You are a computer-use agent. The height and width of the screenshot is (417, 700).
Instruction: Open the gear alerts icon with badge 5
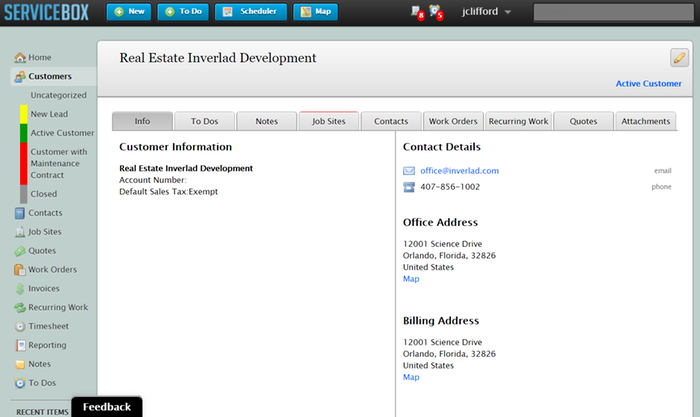(436, 12)
